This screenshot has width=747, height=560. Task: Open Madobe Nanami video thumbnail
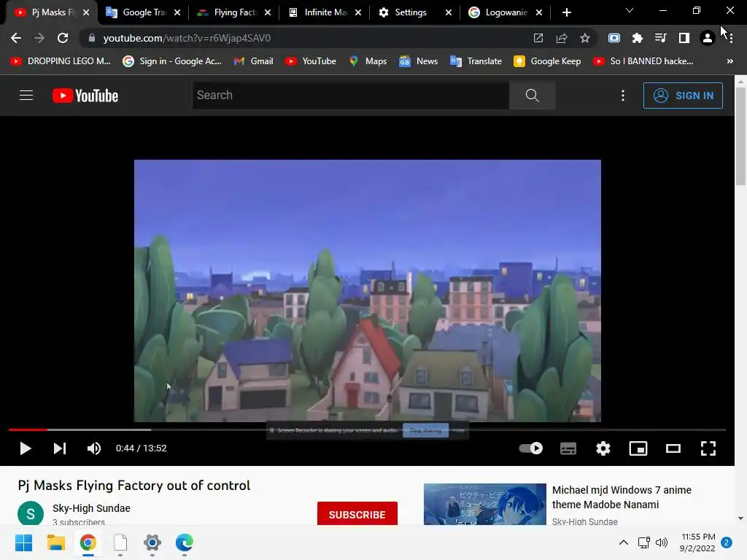(x=485, y=505)
